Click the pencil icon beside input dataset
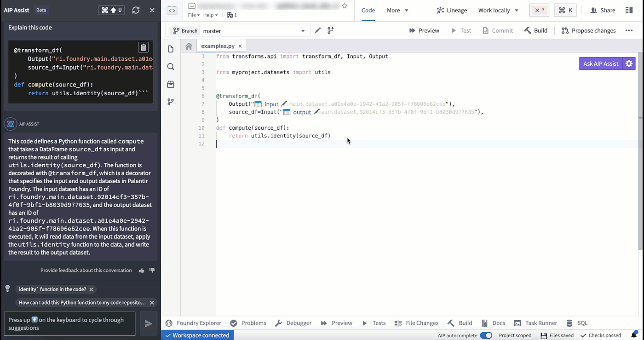The image size is (644, 340). pyautogui.click(x=284, y=104)
